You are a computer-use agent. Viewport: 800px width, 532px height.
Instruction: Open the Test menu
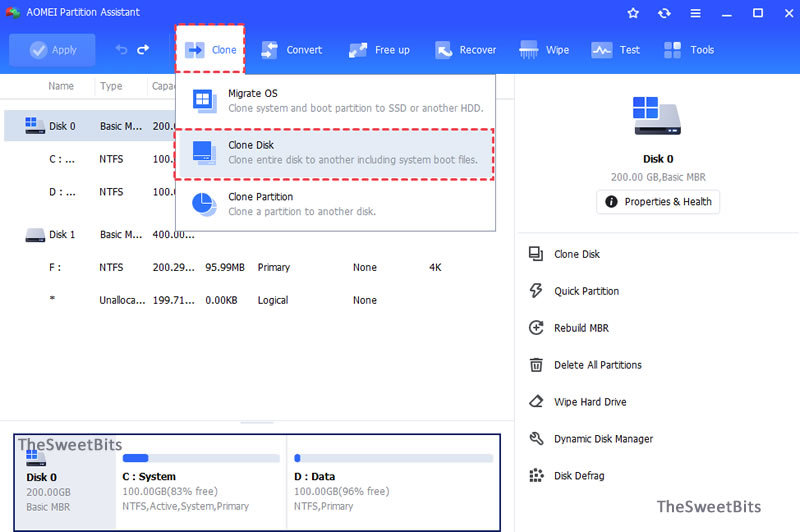point(615,50)
